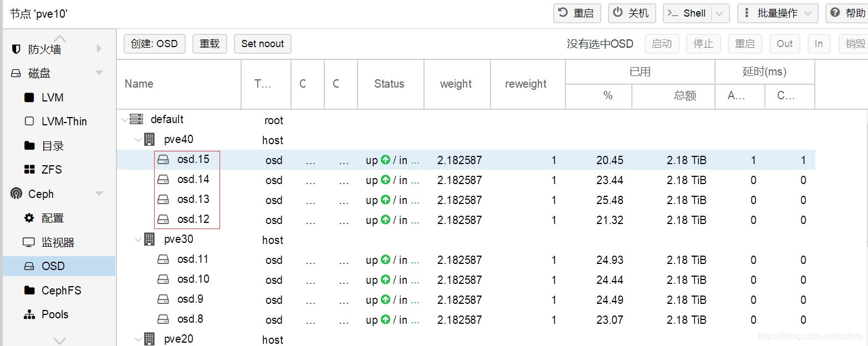Collapse the default root tree node
Viewport: 868px width, 346px height.
click(x=124, y=119)
